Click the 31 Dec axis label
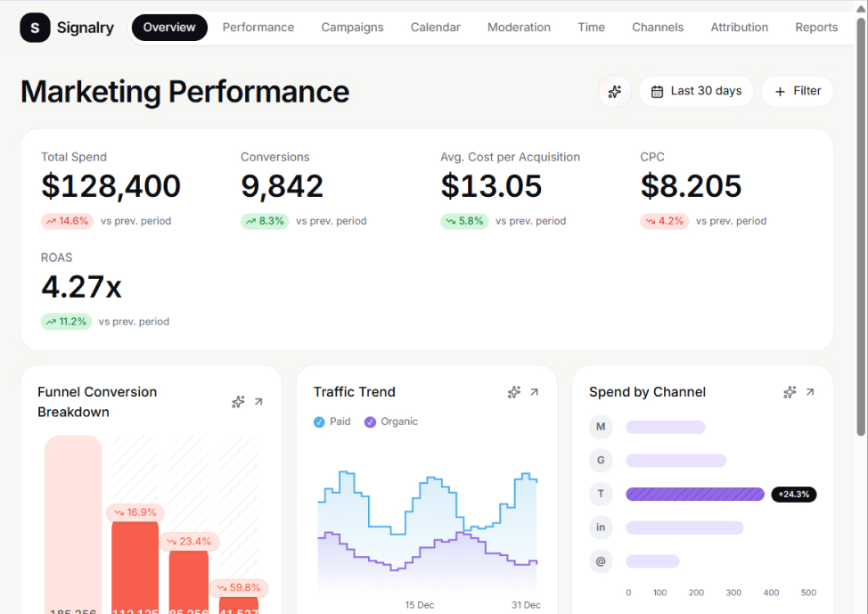This screenshot has width=868, height=614. pyautogui.click(x=526, y=605)
